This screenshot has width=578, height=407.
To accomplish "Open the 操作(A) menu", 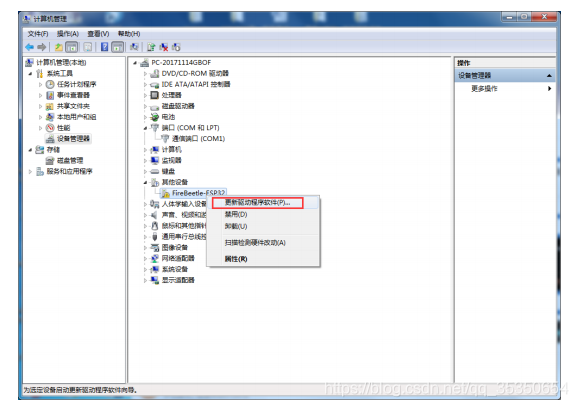I will click(68, 34).
